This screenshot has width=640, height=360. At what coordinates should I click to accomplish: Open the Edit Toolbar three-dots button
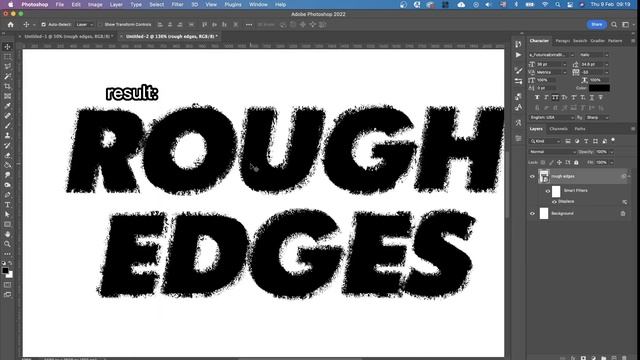7,254
